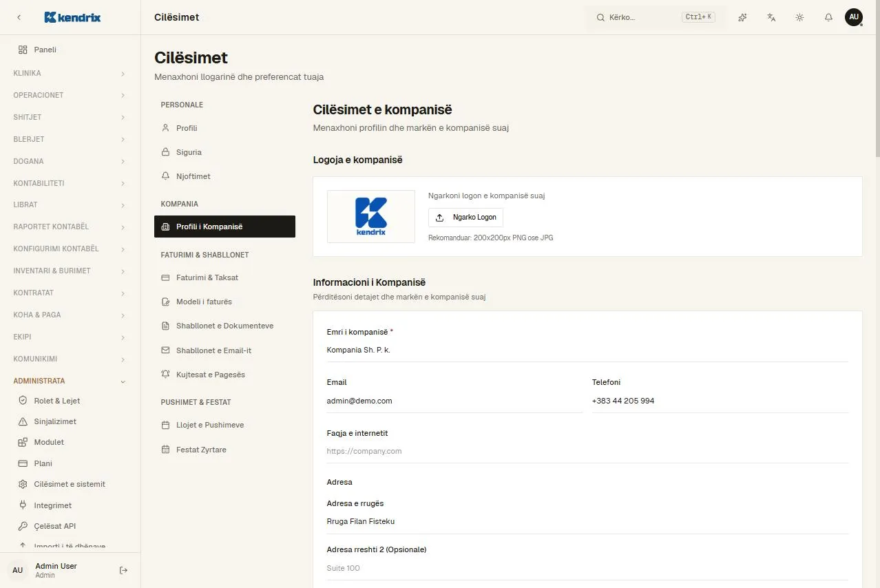Image resolution: width=880 pixels, height=588 pixels.
Task: Collapse sidebar with the back chevron
Action: [19, 17]
